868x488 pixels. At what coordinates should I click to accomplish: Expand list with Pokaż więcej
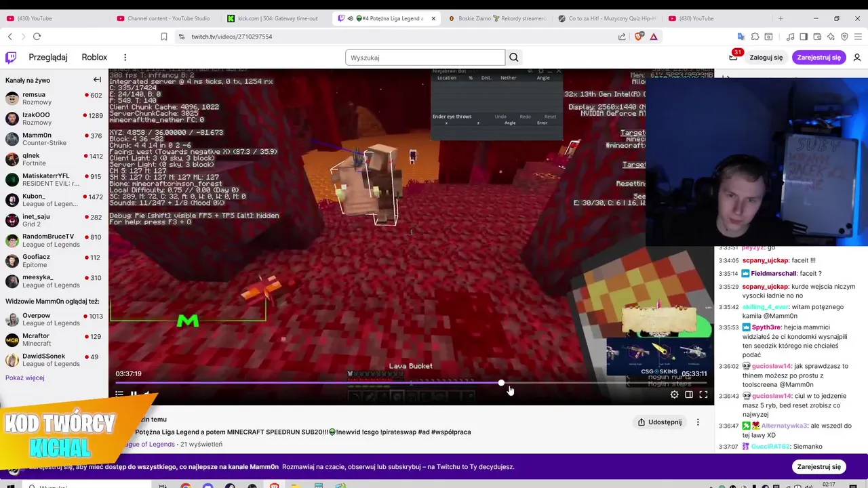tap(25, 378)
